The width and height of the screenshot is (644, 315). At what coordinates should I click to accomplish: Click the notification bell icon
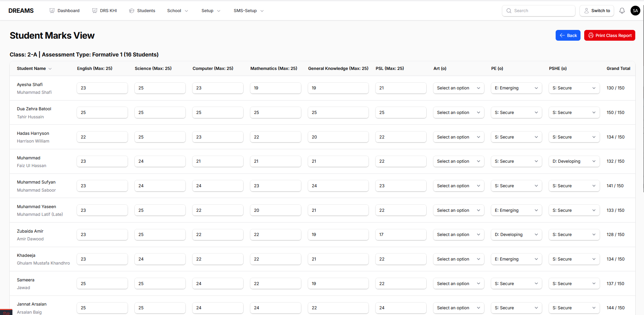tap(622, 11)
